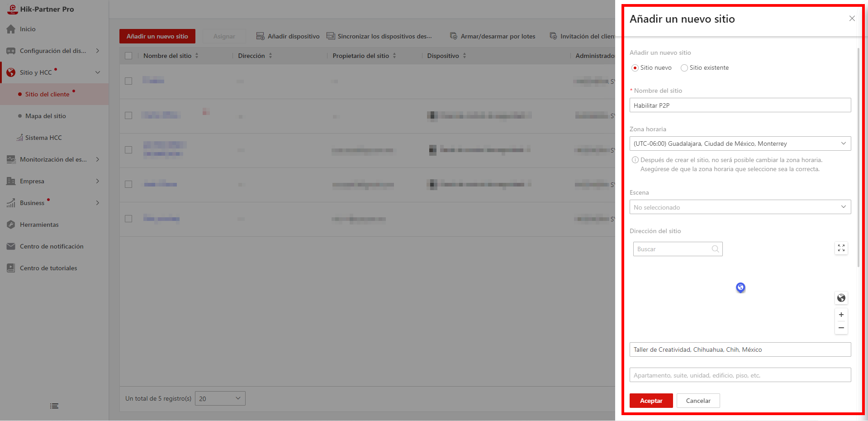The image size is (868, 421).
Task: Check the select-all checkbox in table header
Action: [x=128, y=56]
